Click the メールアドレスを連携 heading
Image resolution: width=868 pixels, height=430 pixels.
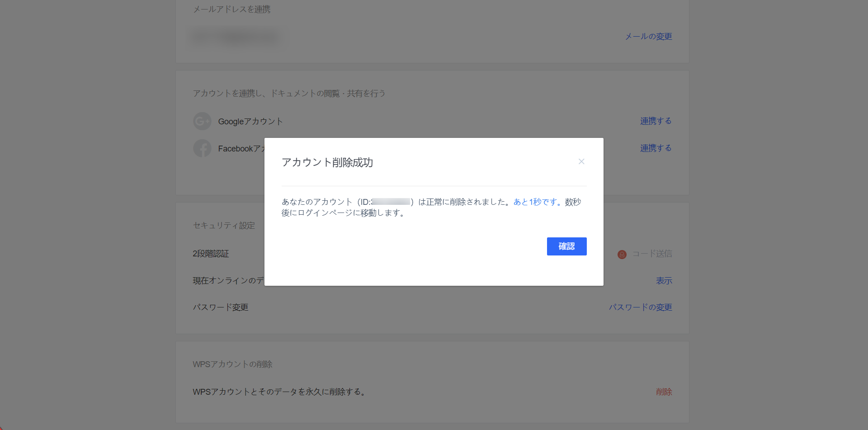coord(232,9)
